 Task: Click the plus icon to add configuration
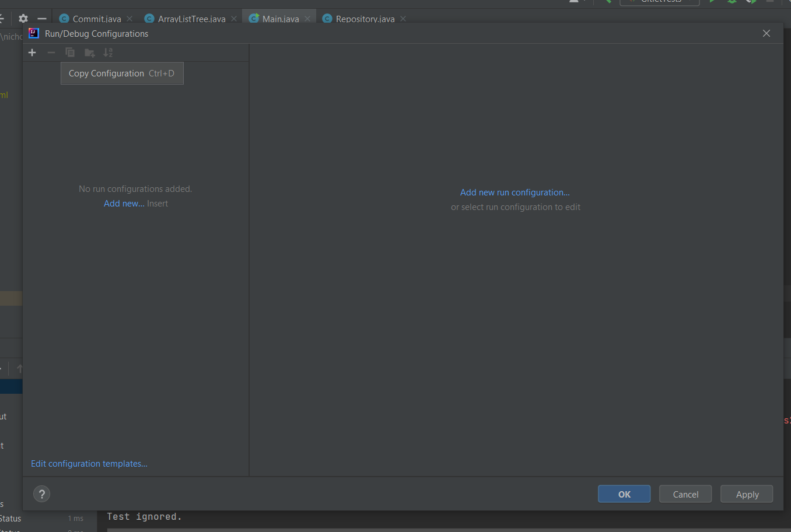tap(32, 52)
